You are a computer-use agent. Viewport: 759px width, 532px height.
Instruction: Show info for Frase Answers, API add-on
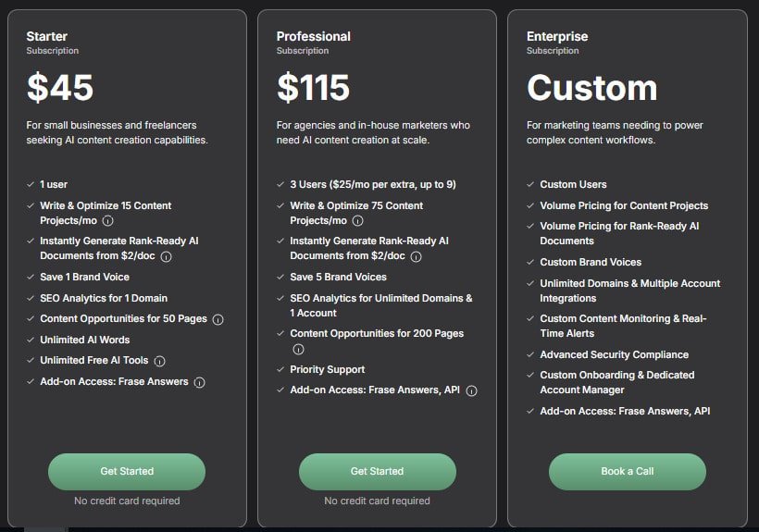click(x=471, y=391)
